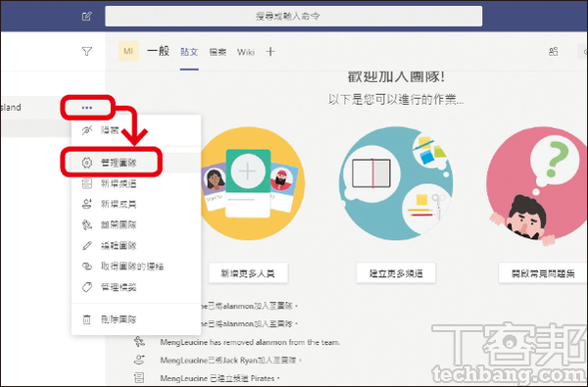Click the add-member icon beside Jack Ryan message
588x387 pixels.
click(139, 360)
